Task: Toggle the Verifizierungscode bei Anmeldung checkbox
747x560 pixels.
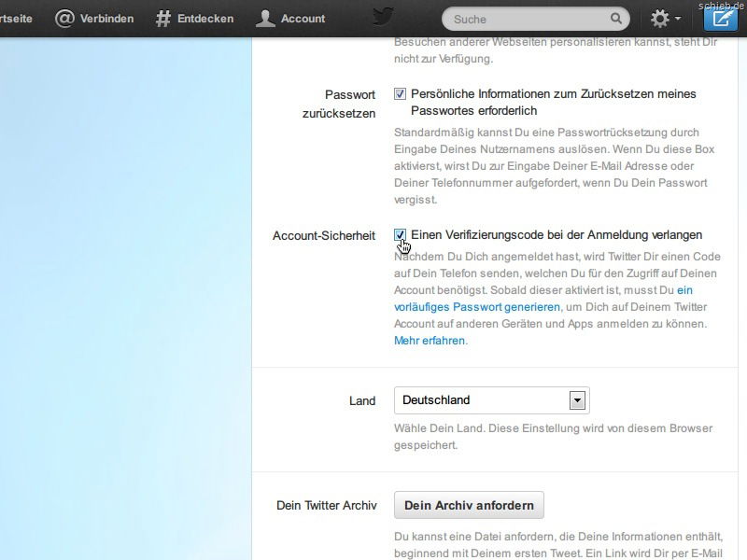Action: [x=400, y=235]
